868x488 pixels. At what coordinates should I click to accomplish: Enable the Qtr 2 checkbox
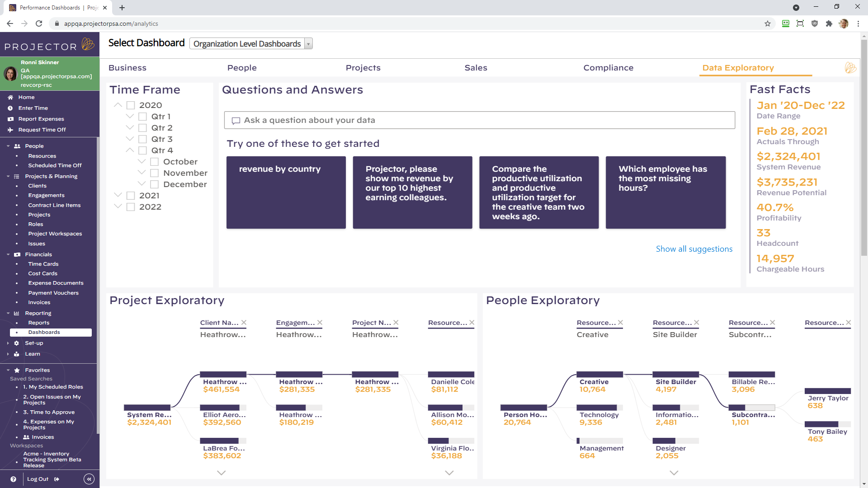click(142, 128)
